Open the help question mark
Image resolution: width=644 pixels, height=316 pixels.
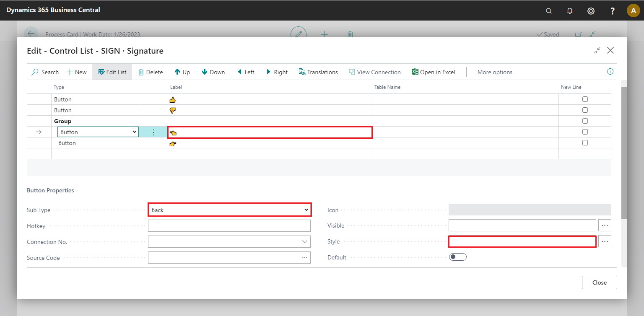tap(613, 11)
